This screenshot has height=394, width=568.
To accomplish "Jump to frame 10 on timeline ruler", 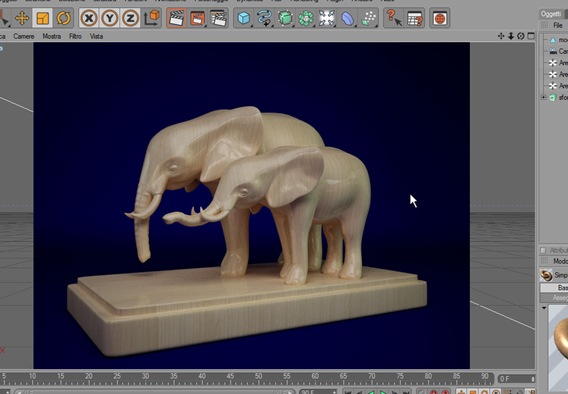I will [x=33, y=377].
